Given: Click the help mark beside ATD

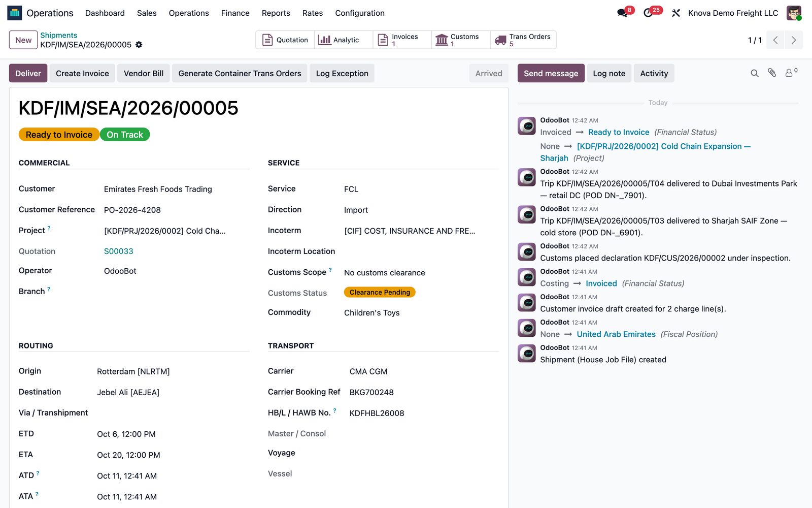Looking at the screenshot, I should 38,473.
